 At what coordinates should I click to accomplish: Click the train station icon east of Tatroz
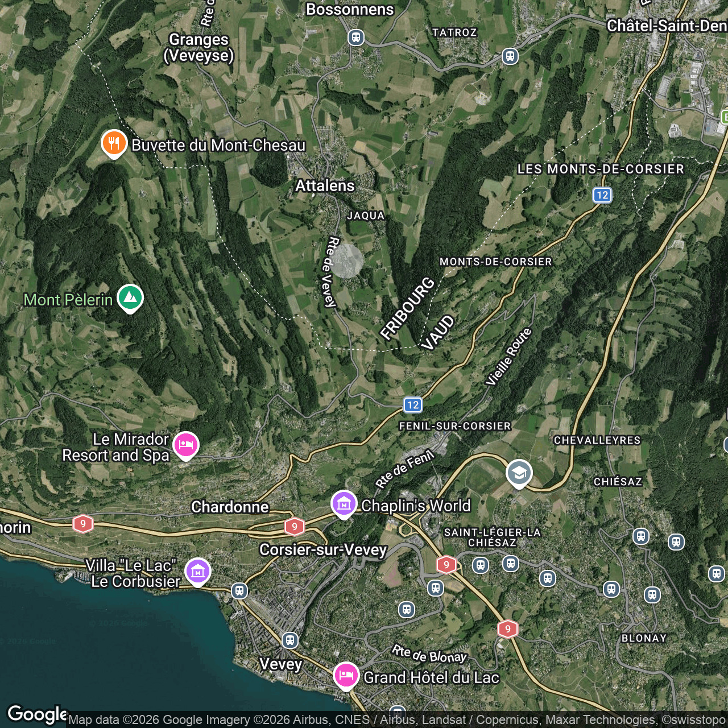tap(510, 56)
